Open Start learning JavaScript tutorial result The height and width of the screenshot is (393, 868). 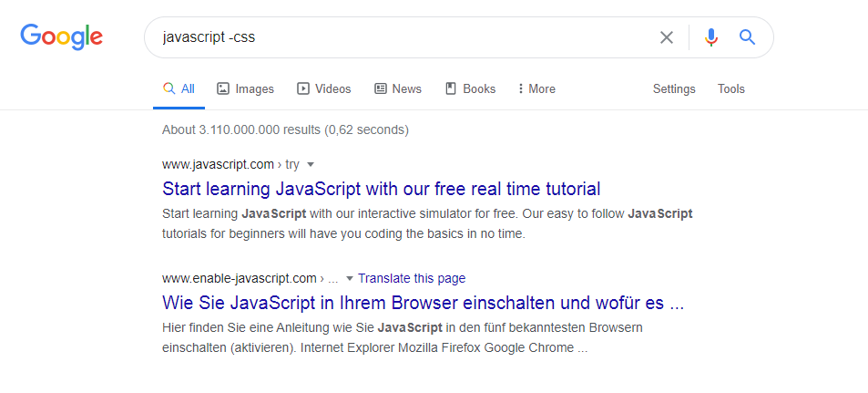coord(381,189)
